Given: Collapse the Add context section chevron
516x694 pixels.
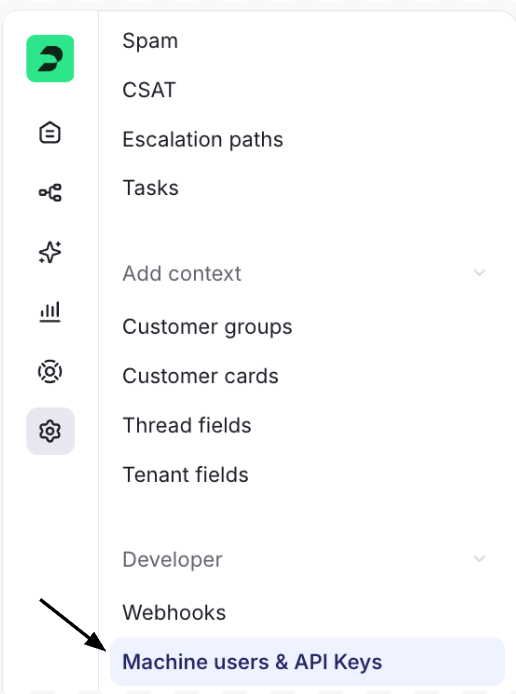Looking at the screenshot, I should 480,273.
